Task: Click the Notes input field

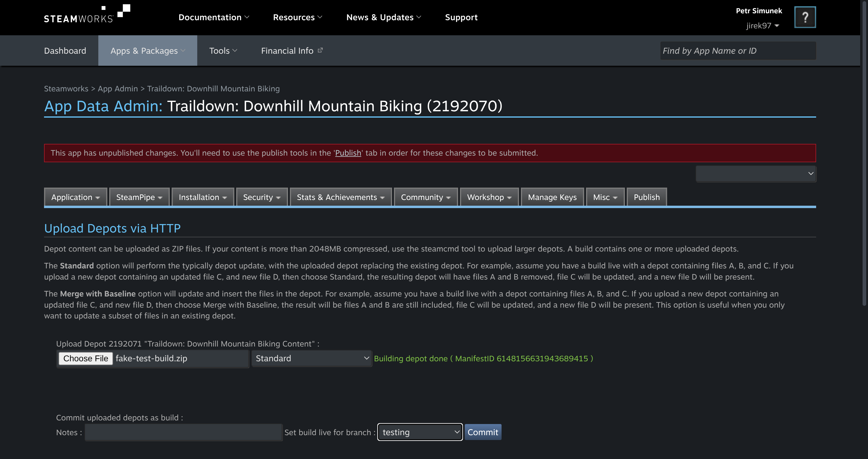Action: click(x=183, y=432)
